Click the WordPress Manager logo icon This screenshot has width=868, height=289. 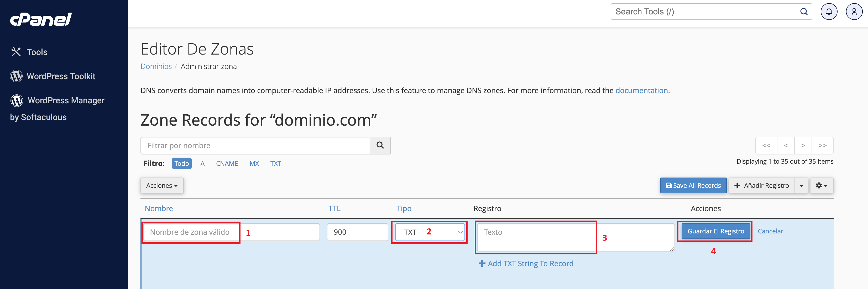pos(17,101)
